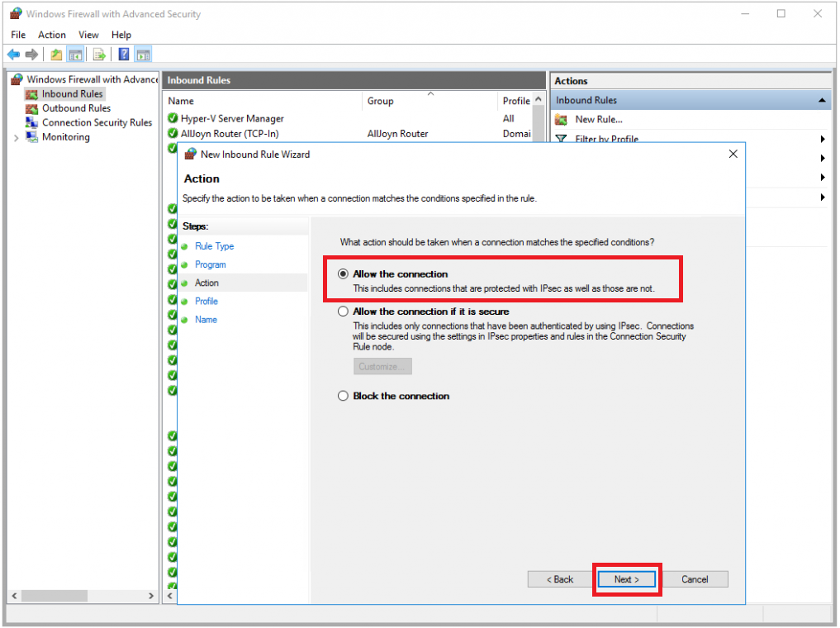Go to the Name step

(206, 319)
